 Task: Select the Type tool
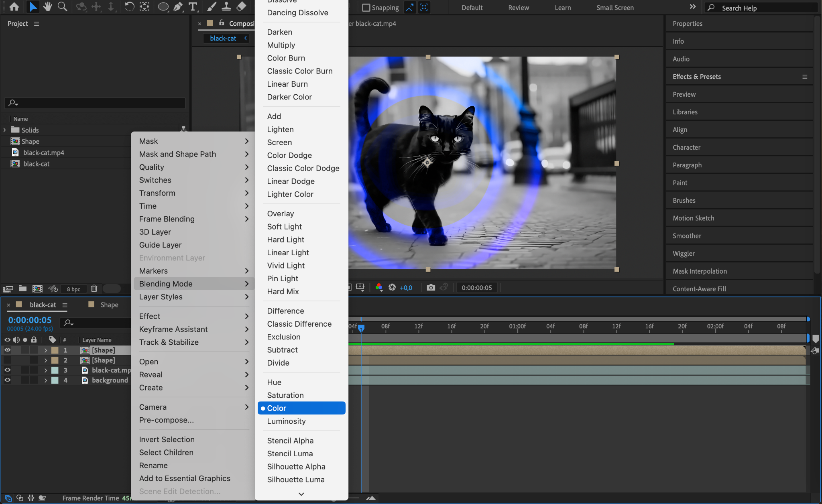(x=193, y=6)
